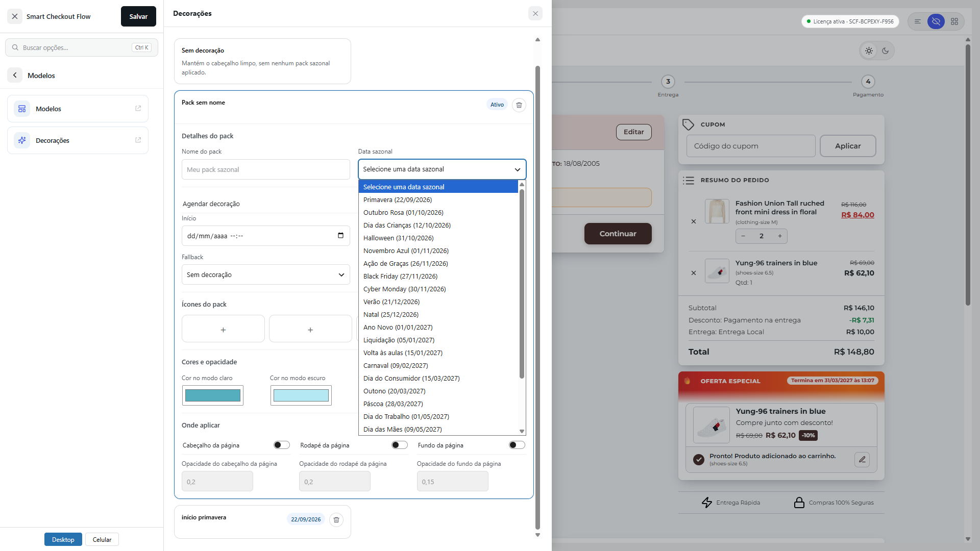Expand the Fallback Sem decoração dropdown
980x551 pixels.
[265, 274]
